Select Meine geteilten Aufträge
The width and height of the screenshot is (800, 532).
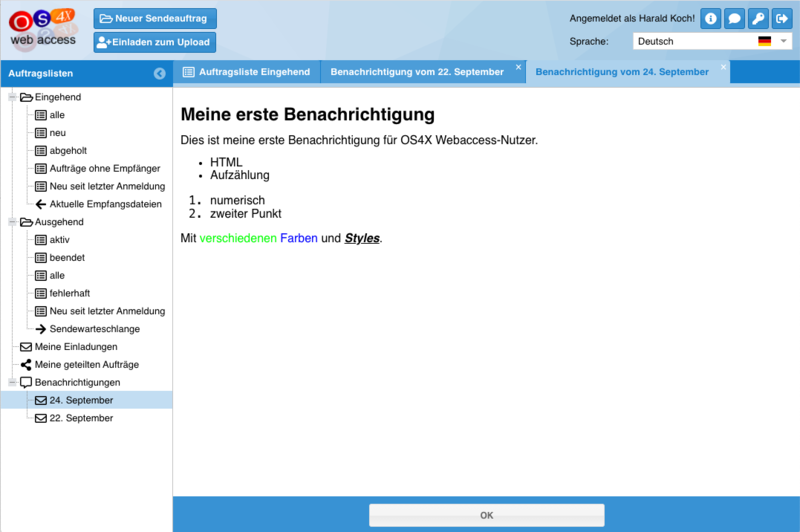86,364
